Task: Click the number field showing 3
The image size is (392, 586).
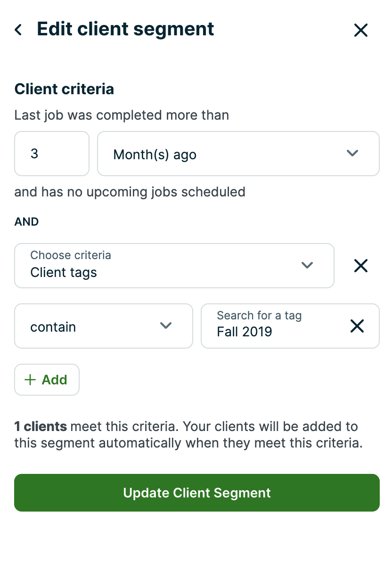Action: click(x=52, y=154)
